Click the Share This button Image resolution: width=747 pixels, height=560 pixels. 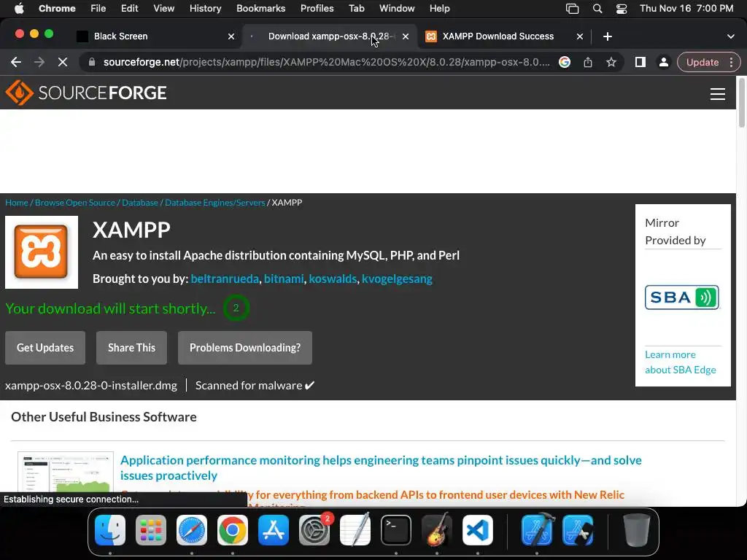point(131,348)
